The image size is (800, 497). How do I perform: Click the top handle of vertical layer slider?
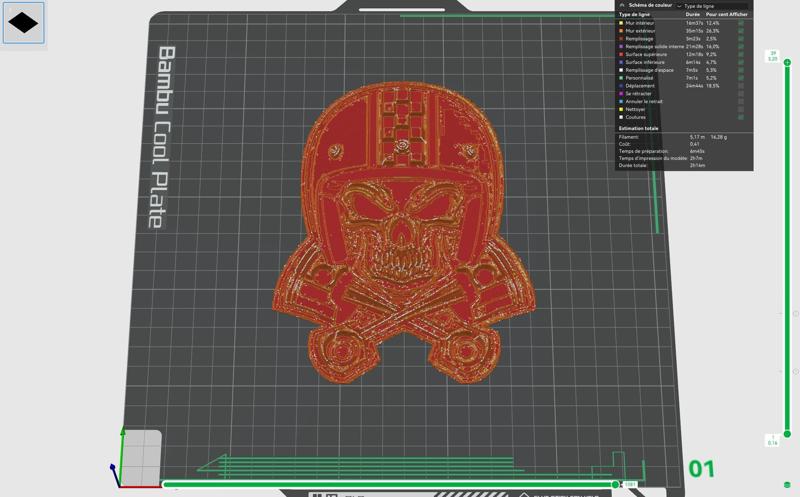pyautogui.click(x=787, y=62)
